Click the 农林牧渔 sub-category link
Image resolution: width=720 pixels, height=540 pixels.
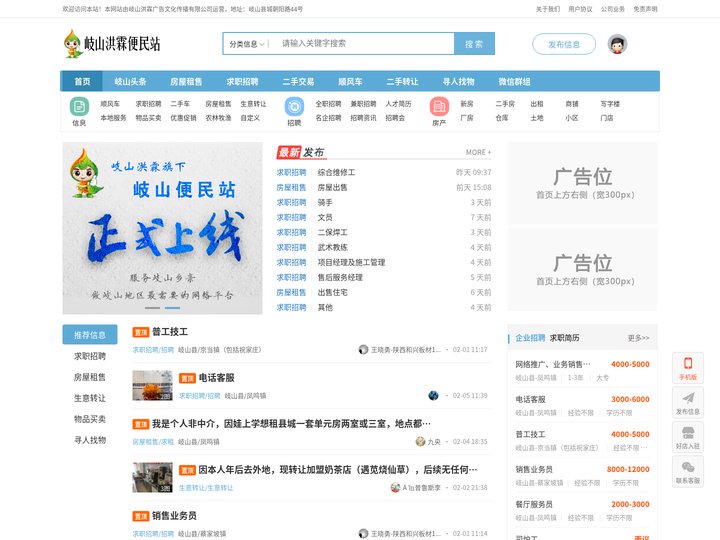coord(218,118)
